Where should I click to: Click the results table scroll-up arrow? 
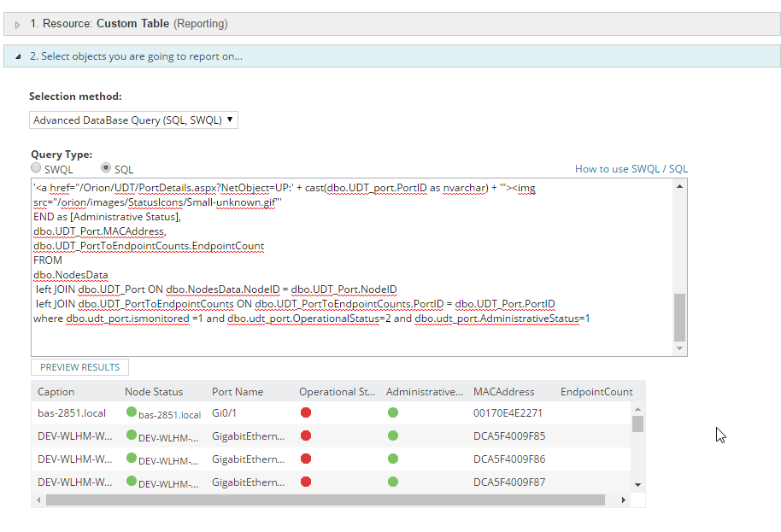[x=637, y=409]
